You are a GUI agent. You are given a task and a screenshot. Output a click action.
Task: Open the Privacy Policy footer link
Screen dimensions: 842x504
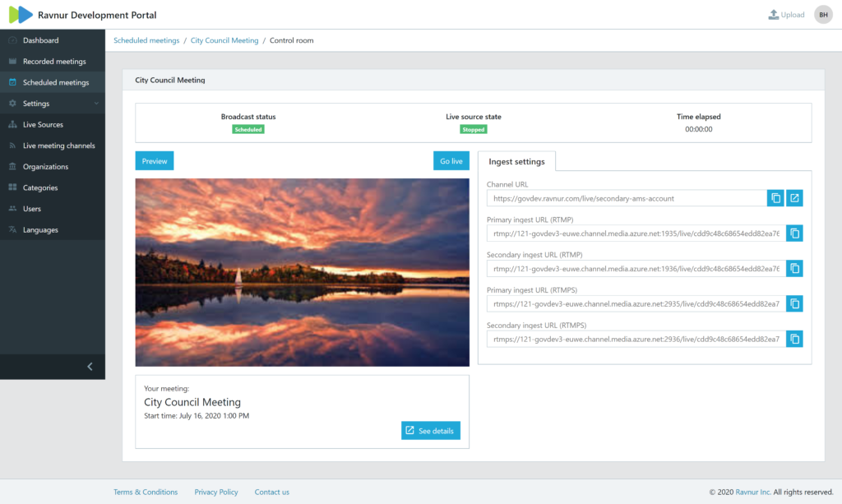tap(216, 492)
